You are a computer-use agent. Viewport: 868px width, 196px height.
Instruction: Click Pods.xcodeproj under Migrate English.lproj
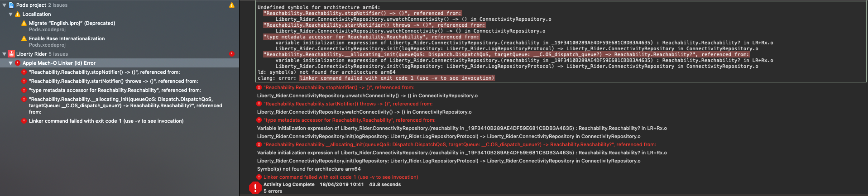(47, 29)
